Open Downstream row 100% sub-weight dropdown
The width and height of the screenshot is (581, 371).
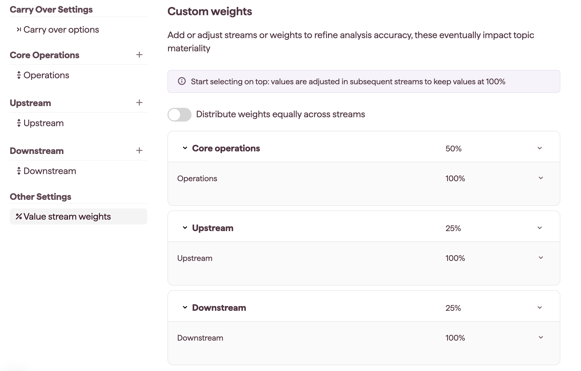pyautogui.click(x=541, y=338)
